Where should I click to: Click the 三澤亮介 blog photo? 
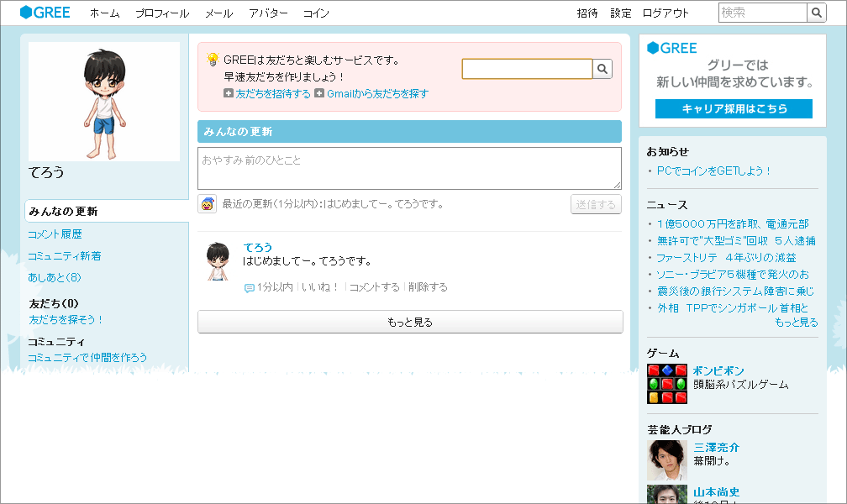point(667,460)
